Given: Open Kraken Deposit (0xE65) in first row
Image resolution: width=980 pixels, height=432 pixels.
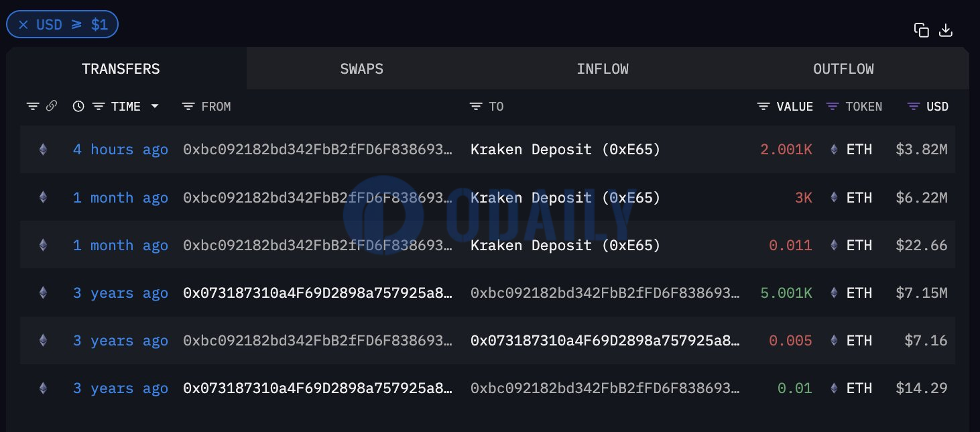Looking at the screenshot, I should pos(565,150).
